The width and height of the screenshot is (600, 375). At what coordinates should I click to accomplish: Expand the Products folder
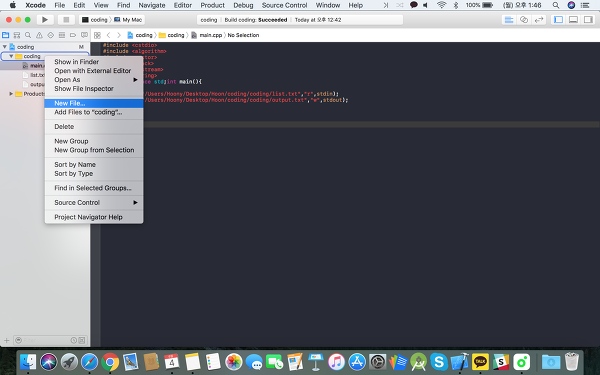[x=11, y=94]
